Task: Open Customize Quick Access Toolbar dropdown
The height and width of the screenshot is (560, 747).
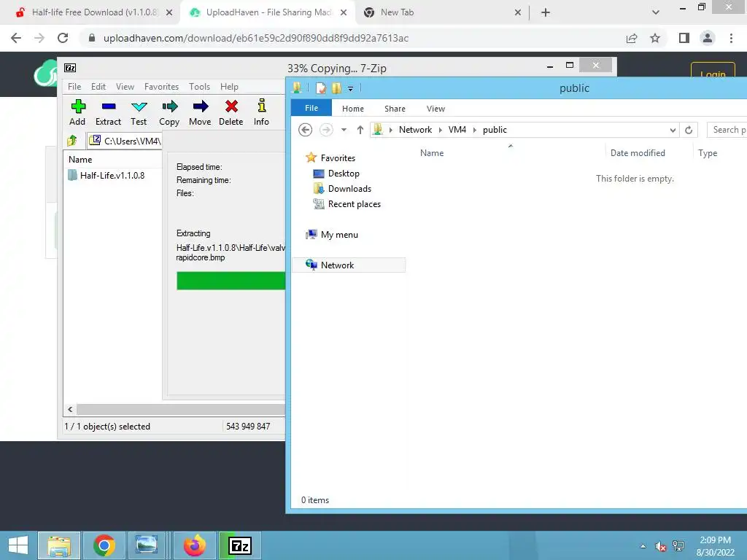Action: (350, 88)
